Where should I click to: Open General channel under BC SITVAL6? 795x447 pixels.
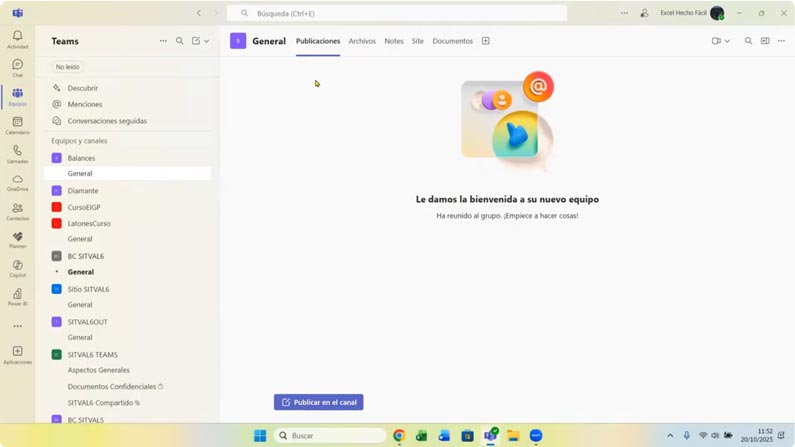click(x=81, y=272)
